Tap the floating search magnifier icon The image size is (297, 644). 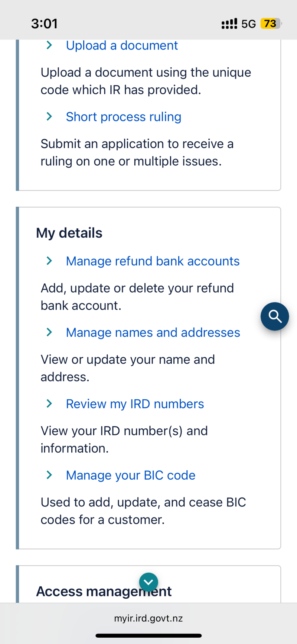(x=275, y=316)
